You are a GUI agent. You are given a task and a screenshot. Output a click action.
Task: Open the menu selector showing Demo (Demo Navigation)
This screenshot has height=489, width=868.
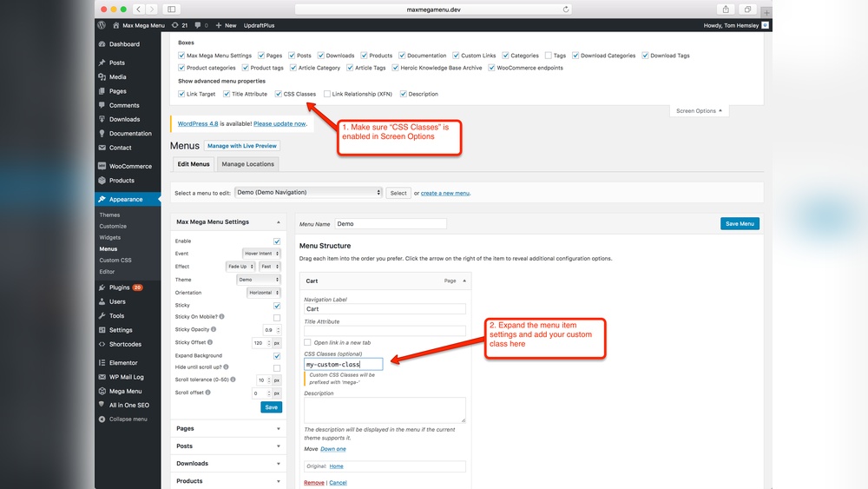pyautogui.click(x=308, y=192)
